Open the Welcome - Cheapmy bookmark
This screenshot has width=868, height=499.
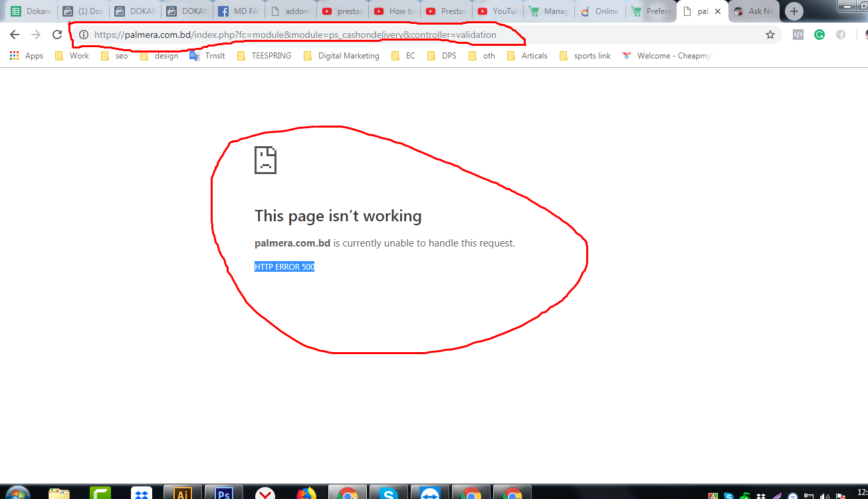[667, 56]
